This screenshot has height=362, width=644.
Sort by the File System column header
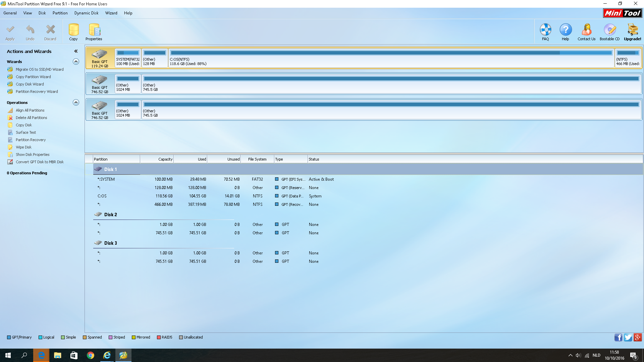[x=257, y=159]
